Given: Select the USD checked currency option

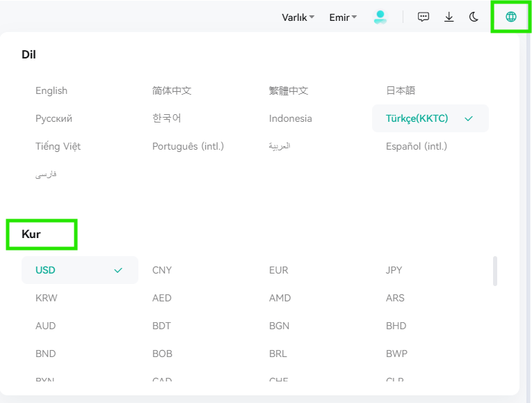Looking at the screenshot, I should coord(80,270).
